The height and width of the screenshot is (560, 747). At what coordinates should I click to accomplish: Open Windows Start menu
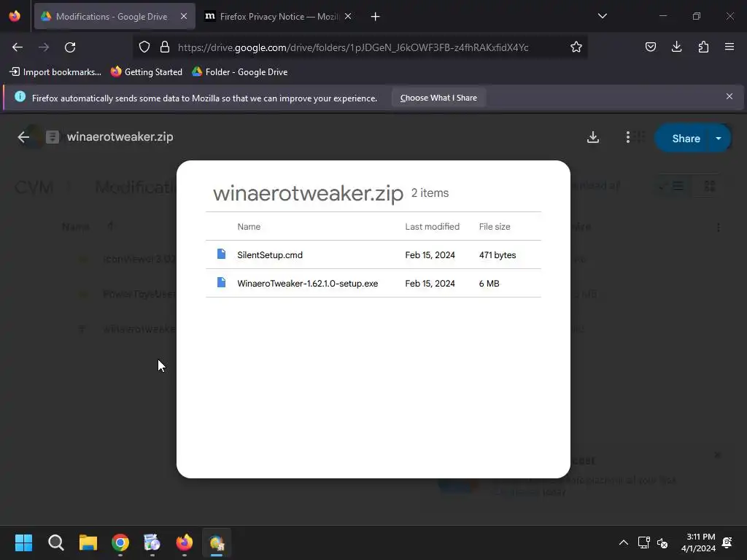pyautogui.click(x=23, y=542)
